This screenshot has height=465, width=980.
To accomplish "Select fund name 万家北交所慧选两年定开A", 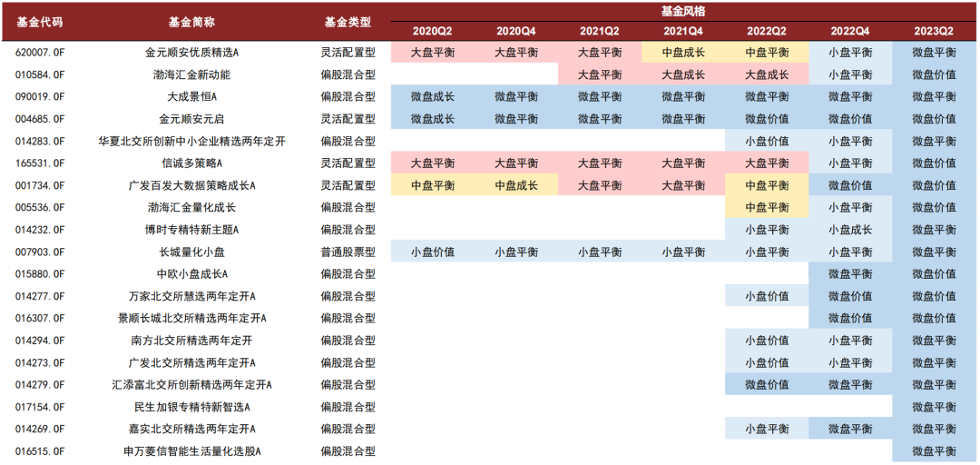I will (x=192, y=296).
